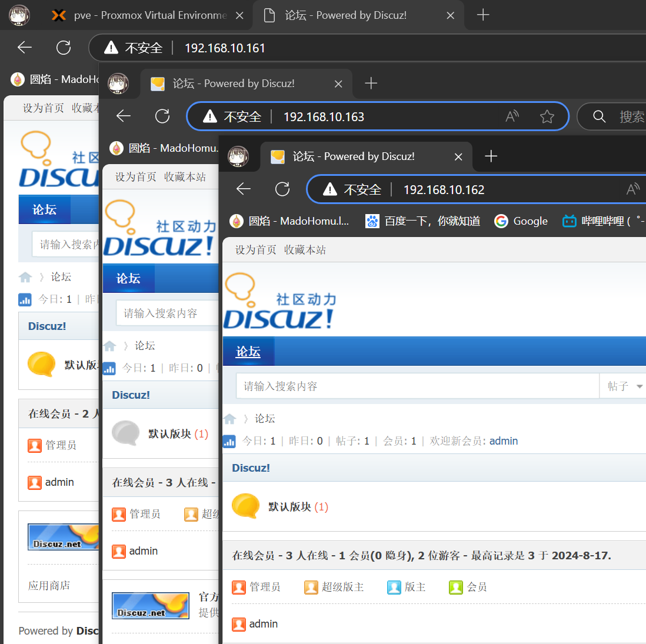Image resolution: width=646 pixels, height=644 pixels.
Task: Click 论坛 nav item in 192.168.10.161 forum
Action: [x=44, y=209]
